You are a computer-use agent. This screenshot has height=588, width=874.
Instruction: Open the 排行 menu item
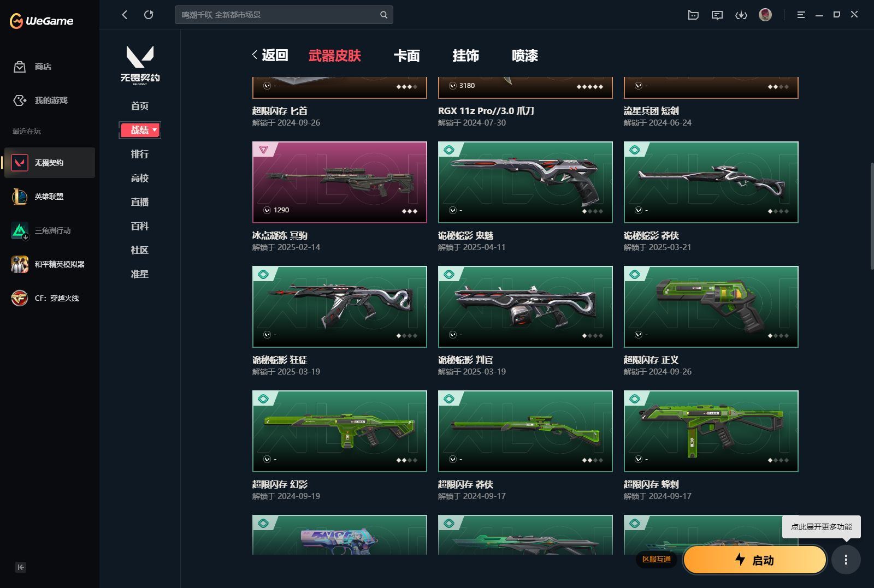click(140, 154)
